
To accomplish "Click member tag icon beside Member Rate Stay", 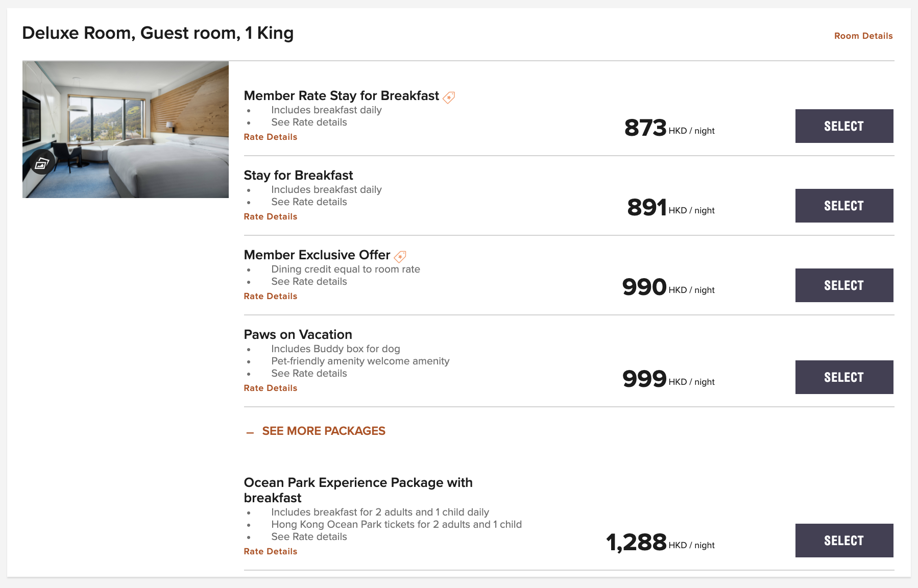I will 449,97.
